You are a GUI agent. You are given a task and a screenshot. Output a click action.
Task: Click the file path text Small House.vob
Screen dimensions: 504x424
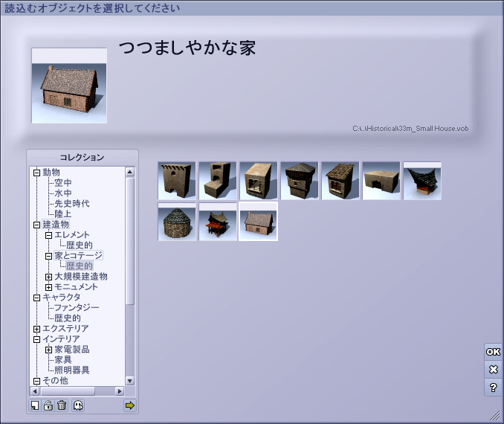(410, 129)
